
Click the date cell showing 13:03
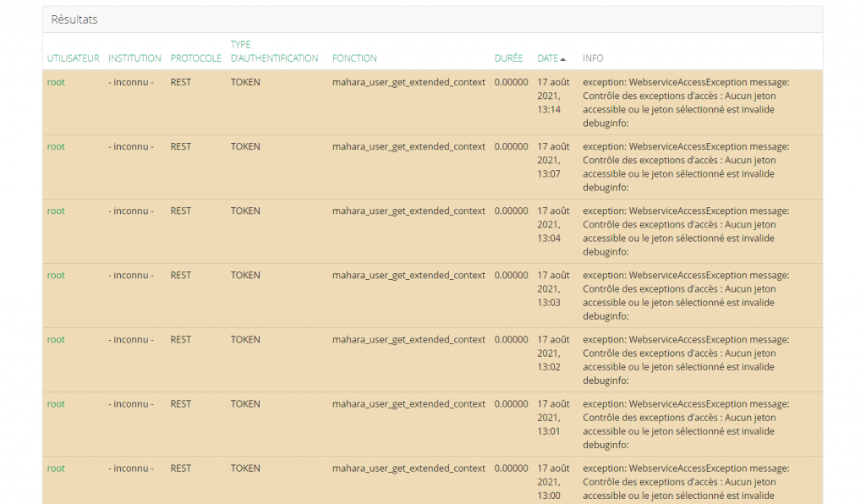[553, 288]
